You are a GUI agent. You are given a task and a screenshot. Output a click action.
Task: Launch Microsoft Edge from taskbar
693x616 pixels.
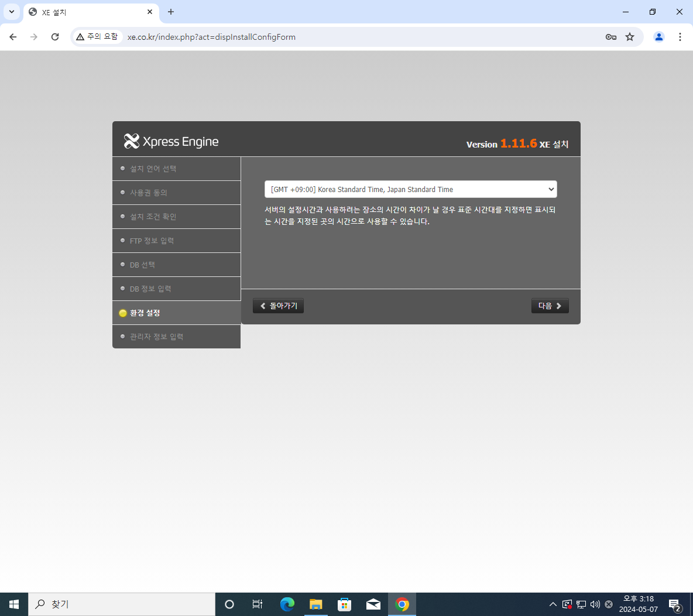[287, 604]
